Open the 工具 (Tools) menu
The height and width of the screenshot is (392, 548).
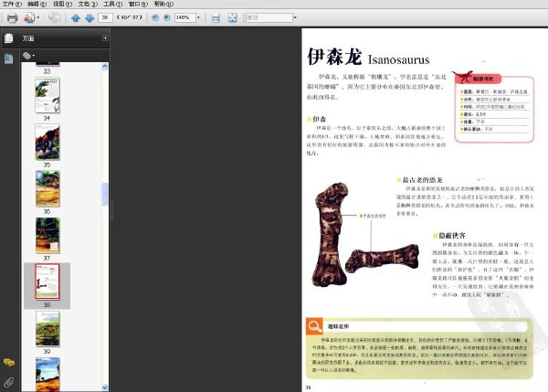point(113,4)
